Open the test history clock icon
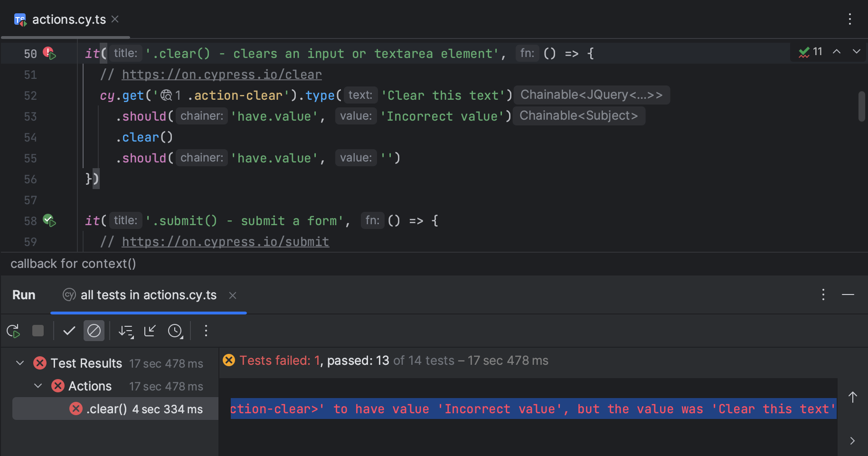Viewport: 868px width, 456px height. (x=176, y=331)
